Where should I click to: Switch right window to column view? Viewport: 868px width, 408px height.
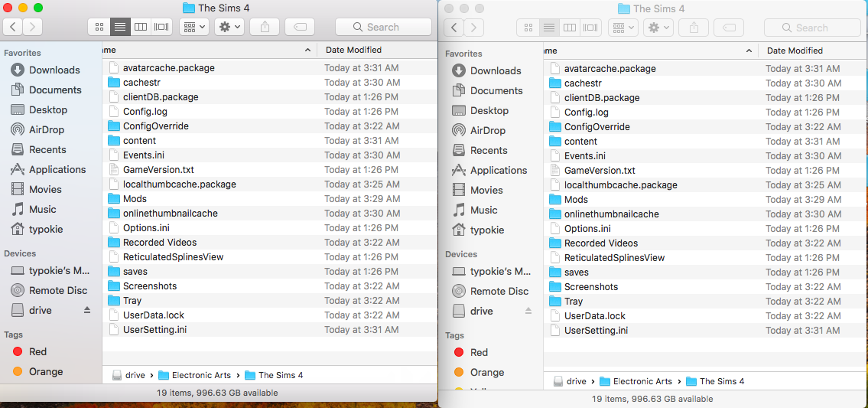pyautogui.click(x=570, y=27)
